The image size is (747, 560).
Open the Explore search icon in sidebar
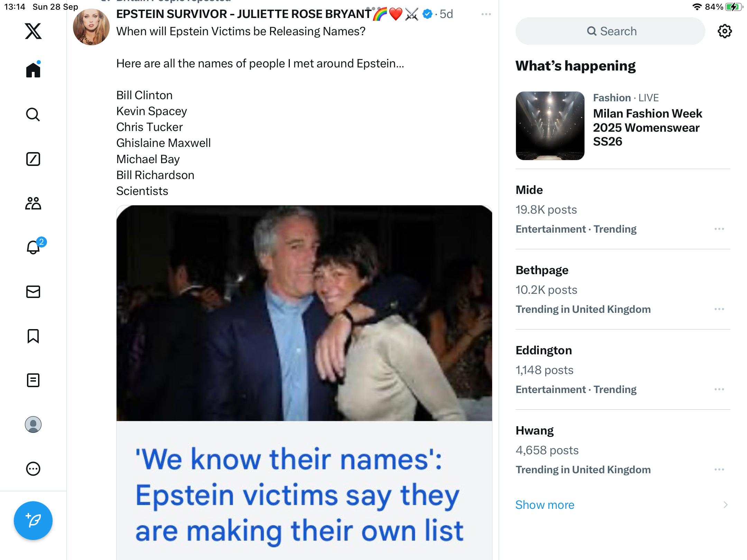tap(33, 114)
